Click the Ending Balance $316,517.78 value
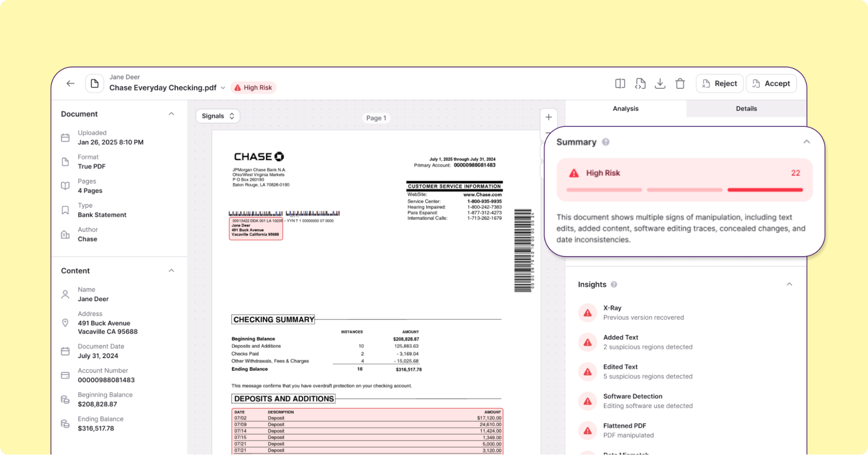Image resolution: width=868 pixels, height=455 pixels. click(96, 428)
